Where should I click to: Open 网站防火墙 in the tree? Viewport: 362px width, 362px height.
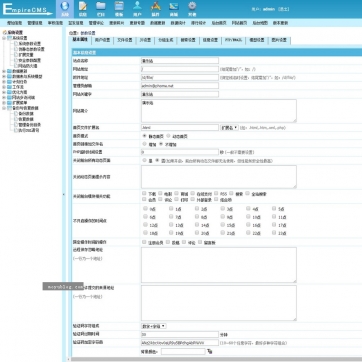pyautogui.click(x=28, y=66)
